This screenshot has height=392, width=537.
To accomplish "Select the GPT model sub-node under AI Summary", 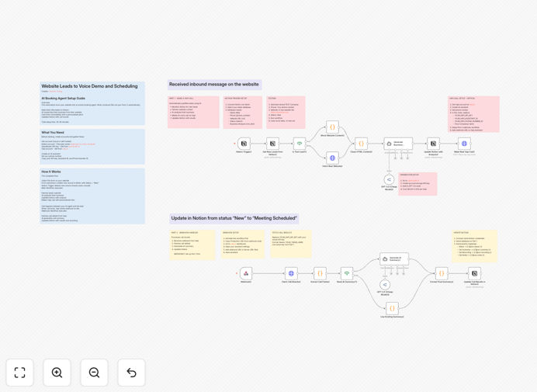I will click(x=385, y=285).
